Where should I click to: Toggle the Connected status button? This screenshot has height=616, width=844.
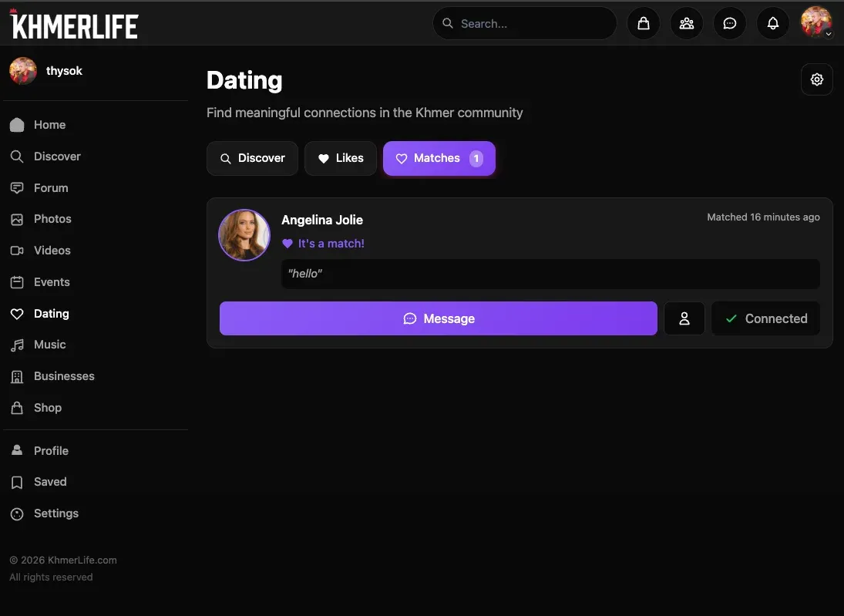pos(765,318)
